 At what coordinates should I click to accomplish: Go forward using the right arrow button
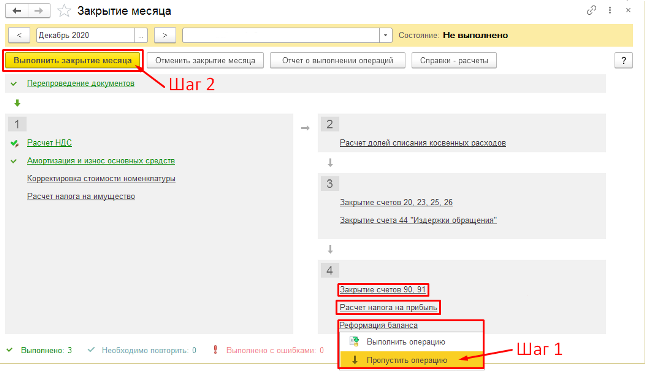tap(39, 11)
